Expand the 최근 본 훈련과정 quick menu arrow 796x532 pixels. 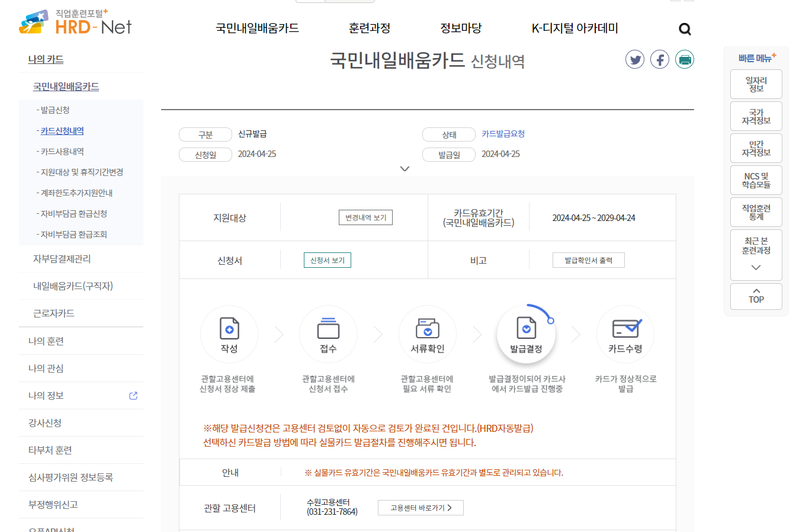point(756,267)
